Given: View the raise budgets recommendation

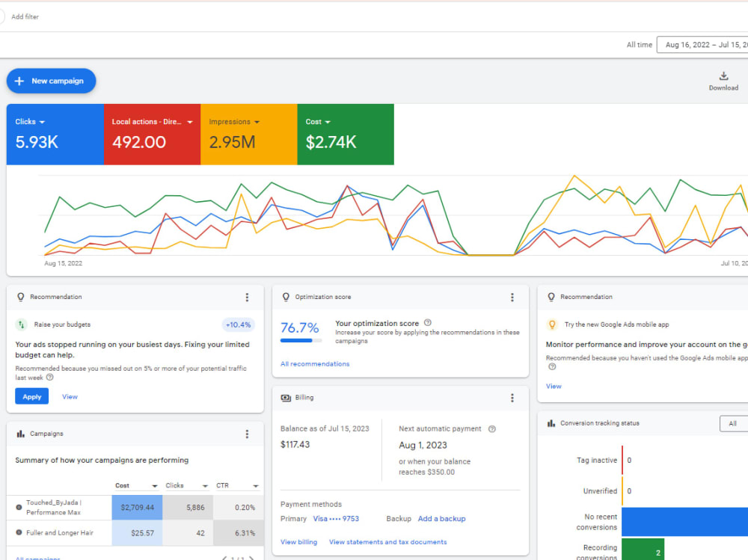Looking at the screenshot, I should (70, 397).
